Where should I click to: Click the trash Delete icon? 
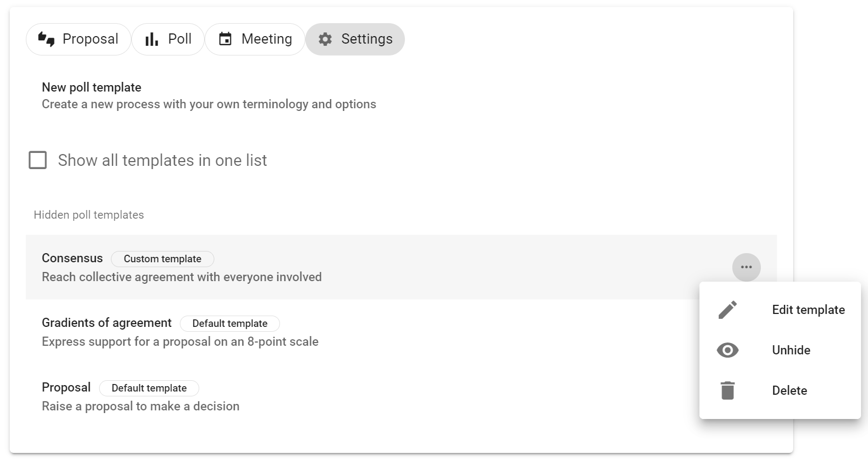[x=727, y=390]
